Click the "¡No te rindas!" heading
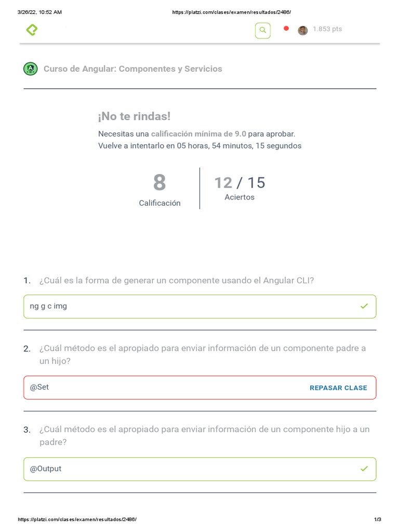 click(134, 116)
